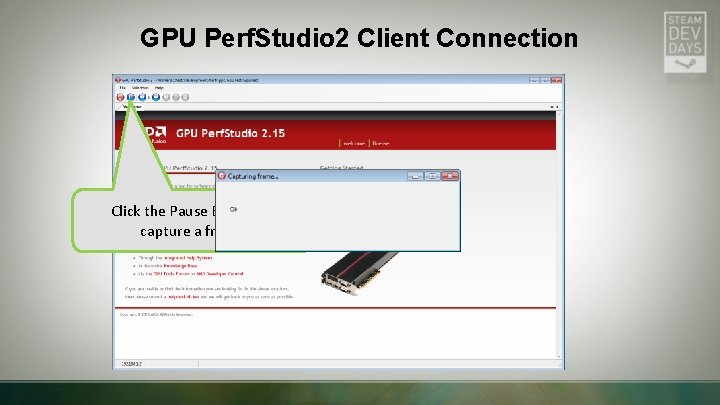Click the copyright notice text
Image resolution: width=720 pixels, height=405 pixels.
tap(156, 315)
